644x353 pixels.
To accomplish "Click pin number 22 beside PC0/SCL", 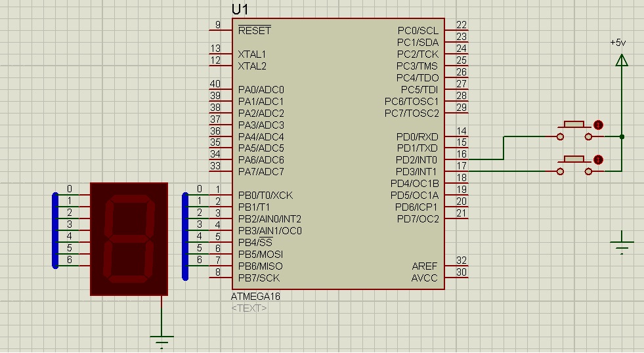I will 462,25.
